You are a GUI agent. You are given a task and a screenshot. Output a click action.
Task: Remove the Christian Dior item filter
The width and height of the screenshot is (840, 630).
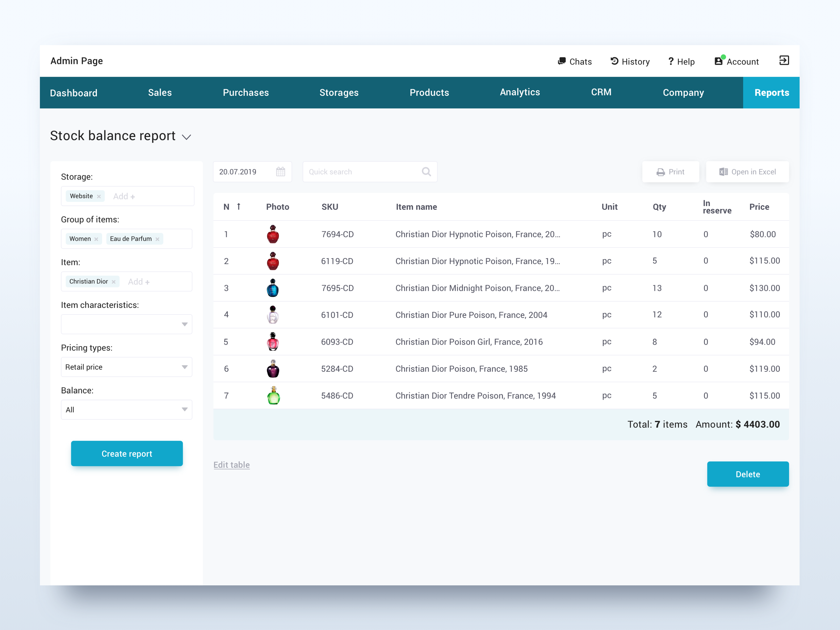[114, 281]
